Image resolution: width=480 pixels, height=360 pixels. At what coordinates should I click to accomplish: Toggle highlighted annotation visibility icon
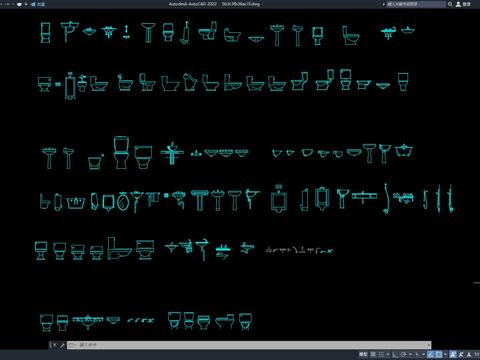pyautogui.click(x=453, y=354)
